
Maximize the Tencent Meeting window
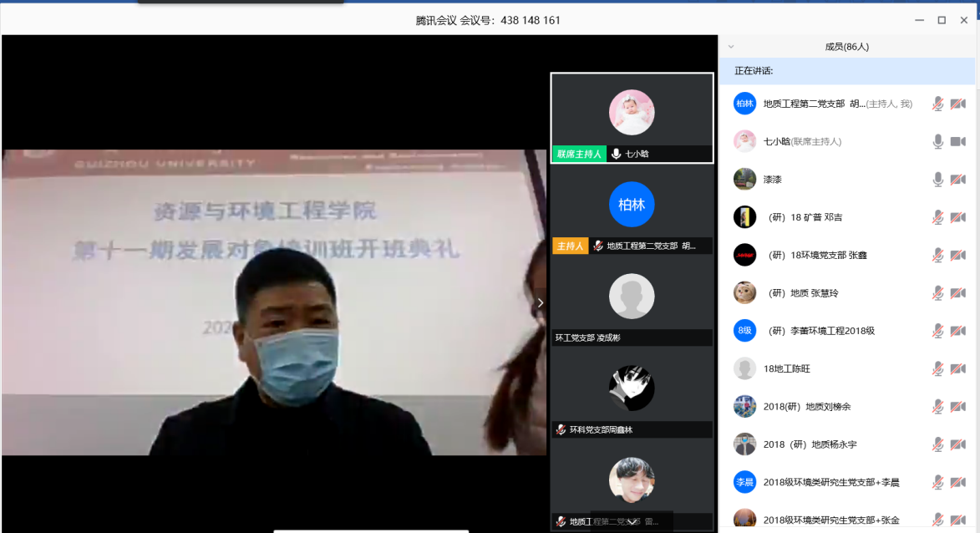tap(942, 20)
